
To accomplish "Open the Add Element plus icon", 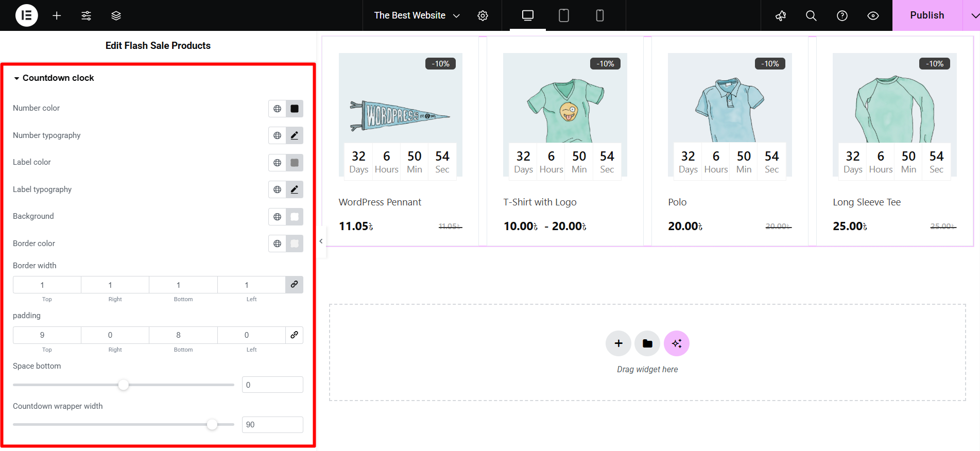I will (x=57, y=15).
